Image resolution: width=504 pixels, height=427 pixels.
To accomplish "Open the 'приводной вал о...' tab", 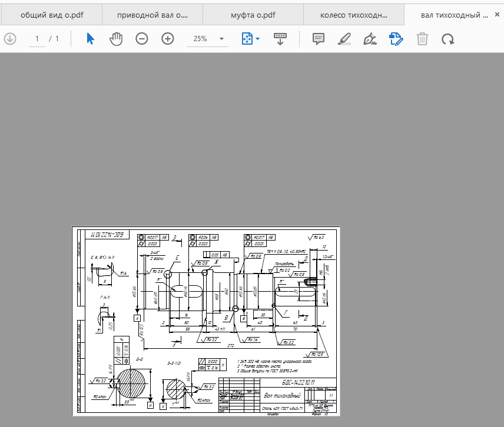I will [152, 15].
